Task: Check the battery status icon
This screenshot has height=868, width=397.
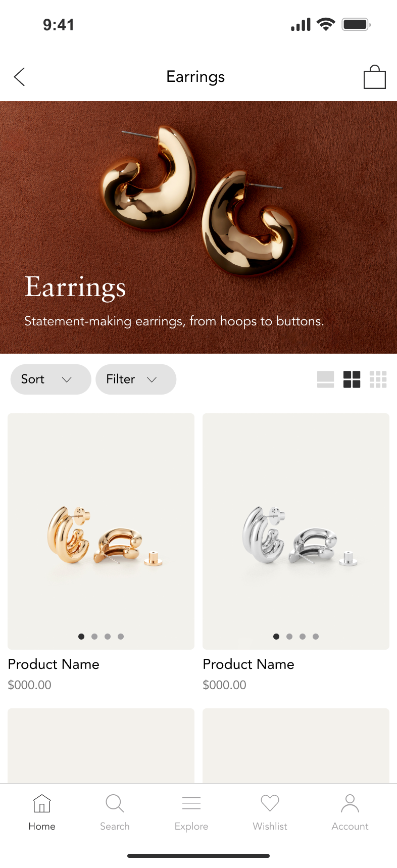Action: point(356,24)
